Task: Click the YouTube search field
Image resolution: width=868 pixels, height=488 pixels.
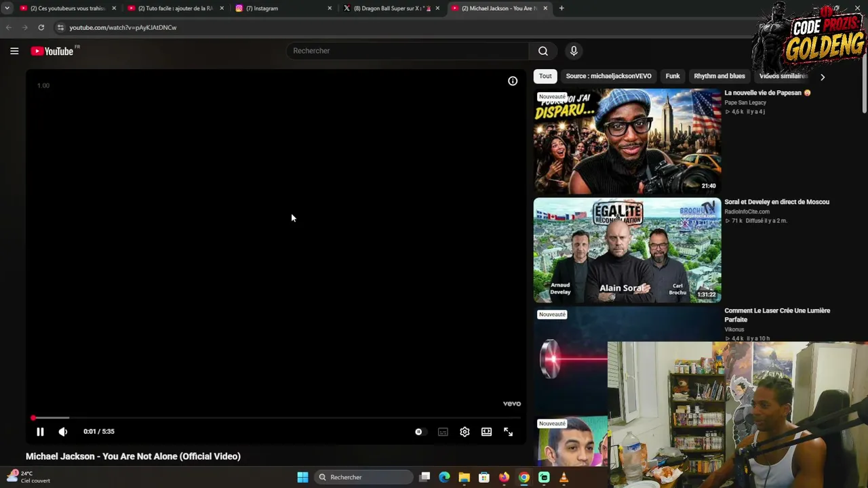Action: (x=408, y=51)
